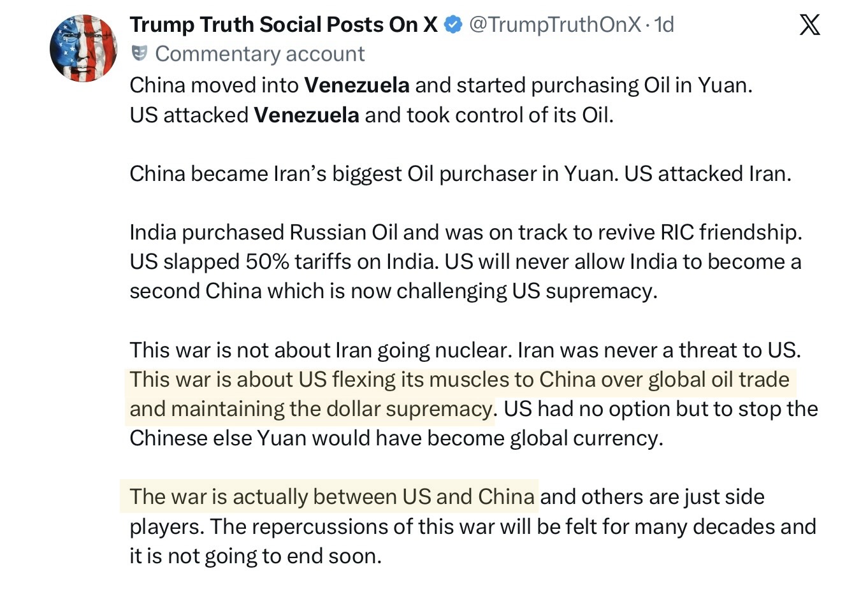Click bold "Venezuela" in the first line

point(357,85)
